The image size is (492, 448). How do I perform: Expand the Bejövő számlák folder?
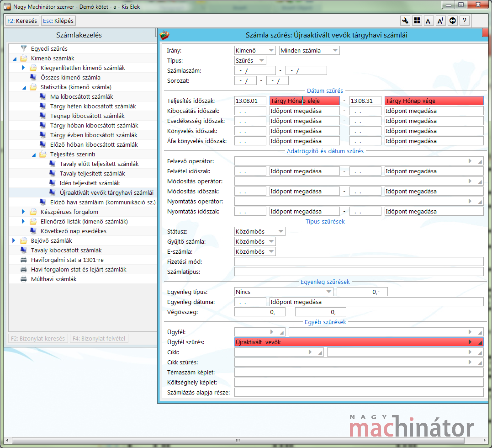click(14, 240)
